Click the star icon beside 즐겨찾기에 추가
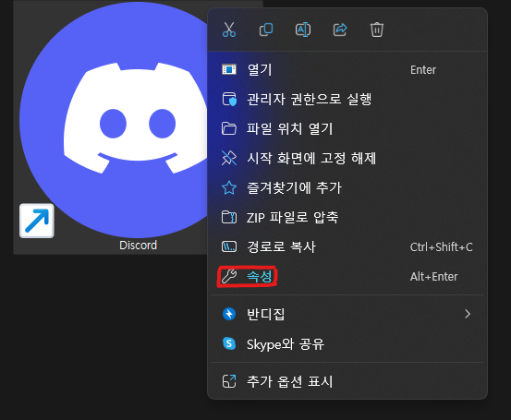The image size is (511, 420). pos(229,188)
